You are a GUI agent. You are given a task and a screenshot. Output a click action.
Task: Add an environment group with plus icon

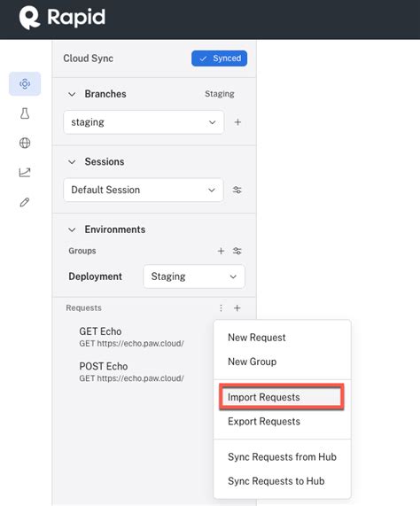pos(221,251)
